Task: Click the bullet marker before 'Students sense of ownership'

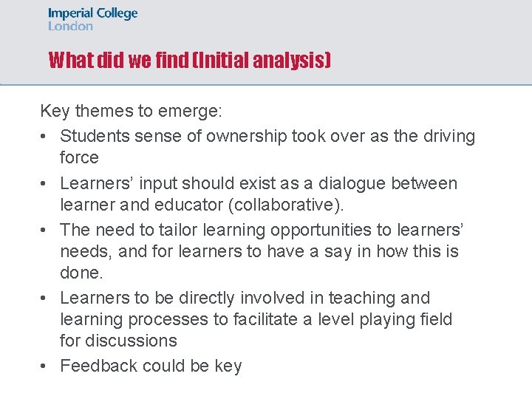Action: pyautogui.click(x=46, y=137)
